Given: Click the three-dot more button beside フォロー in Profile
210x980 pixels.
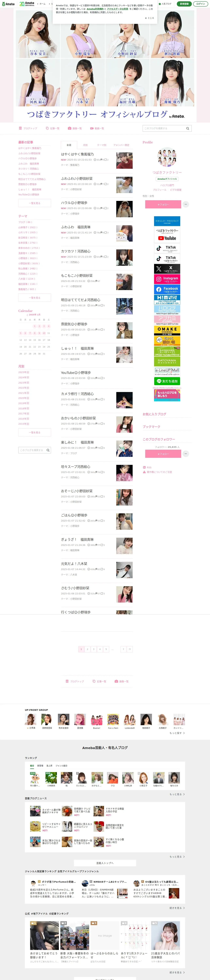Looking at the screenshot, I should tap(186, 204).
